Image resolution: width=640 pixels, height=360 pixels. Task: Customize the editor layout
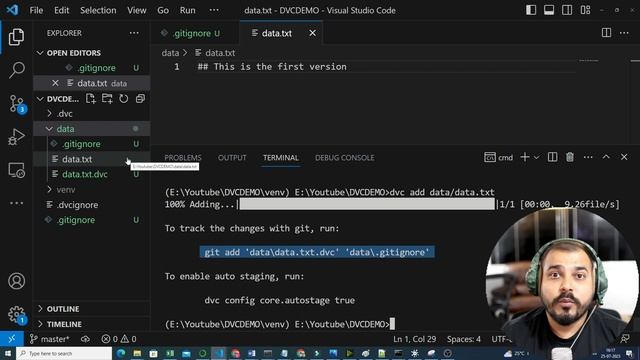coord(585,10)
